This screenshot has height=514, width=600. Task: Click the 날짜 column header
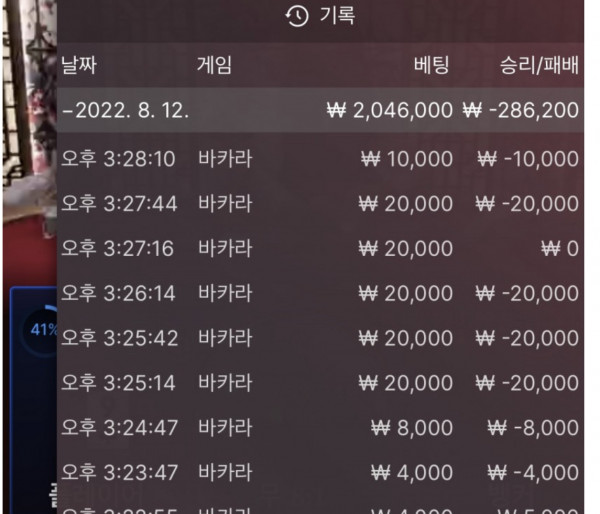pyautogui.click(x=79, y=65)
